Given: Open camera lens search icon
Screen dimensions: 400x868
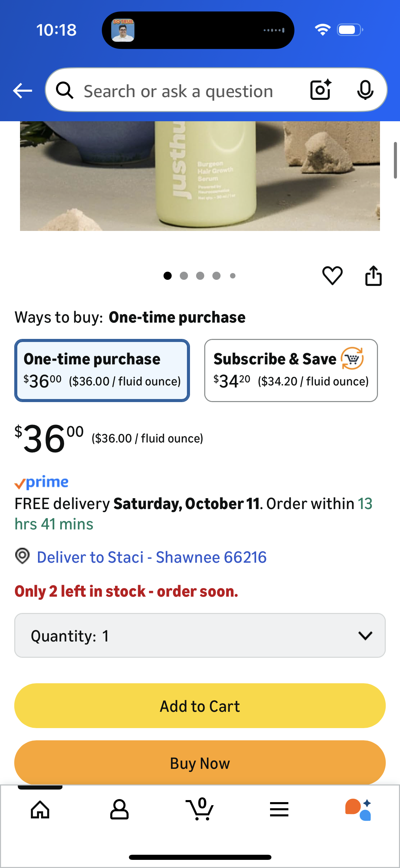Looking at the screenshot, I should pos(320,90).
